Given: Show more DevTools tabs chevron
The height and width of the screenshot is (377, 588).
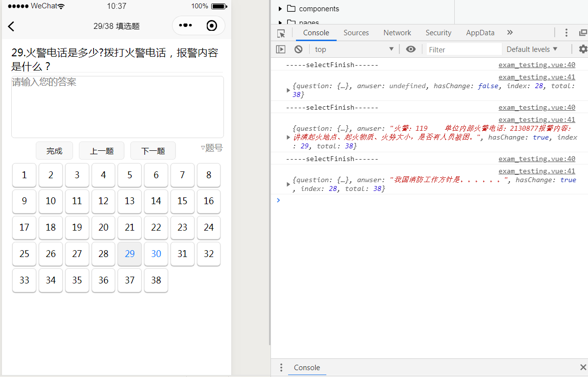Looking at the screenshot, I should 510,33.
